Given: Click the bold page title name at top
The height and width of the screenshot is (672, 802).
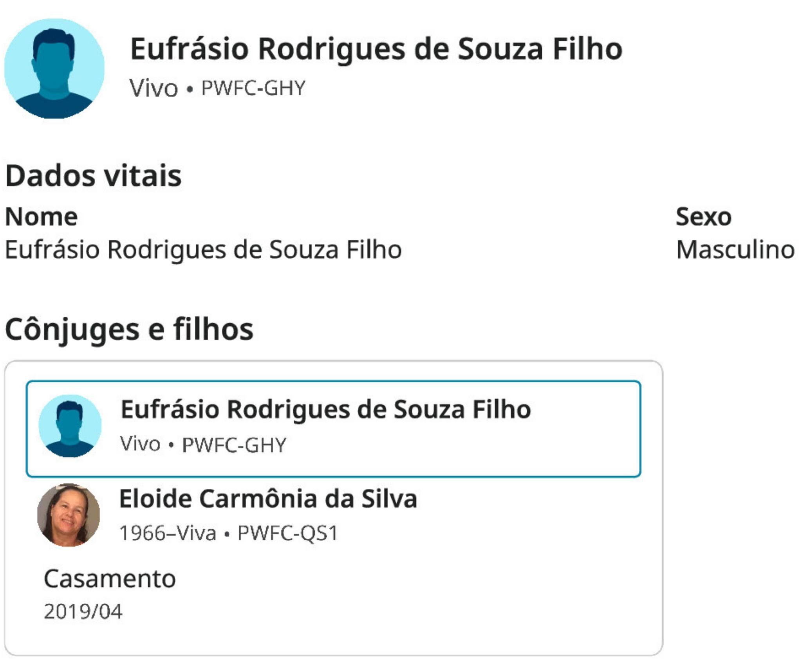Looking at the screenshot, I should point(376,49).
